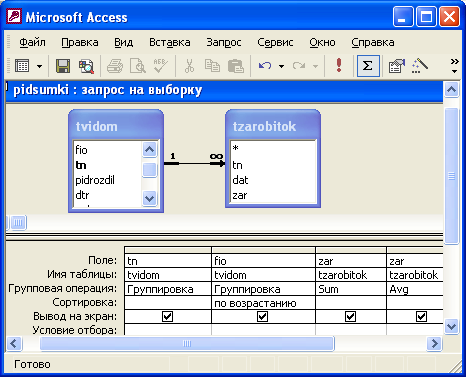Expand the Undo history dropdown arrow
This screenshot has height=377, width=466.
point(281,66)
